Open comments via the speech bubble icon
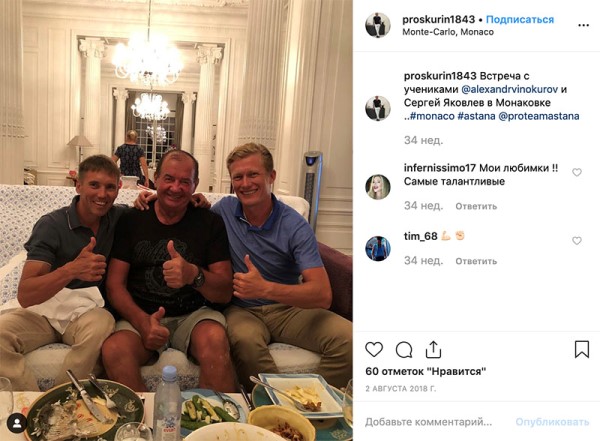The image size is (600, 441). pyautogui.click(x=404, y=350)
